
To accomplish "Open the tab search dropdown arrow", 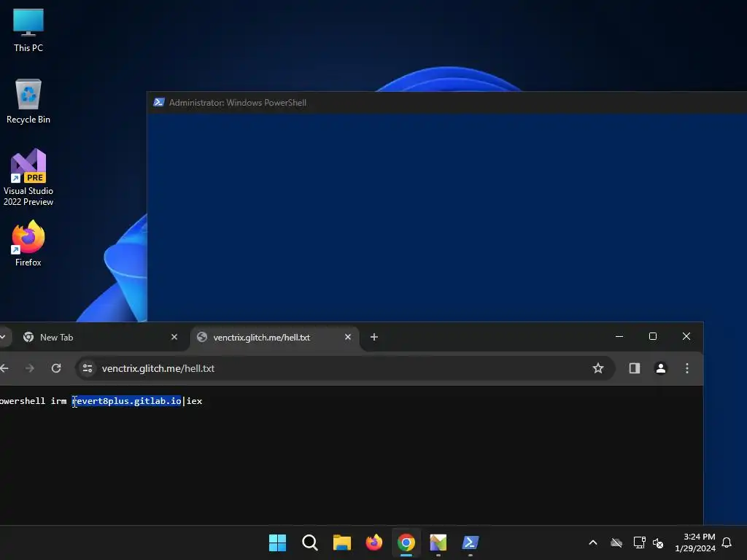I will pyautogui.click(x=2, y=337).
